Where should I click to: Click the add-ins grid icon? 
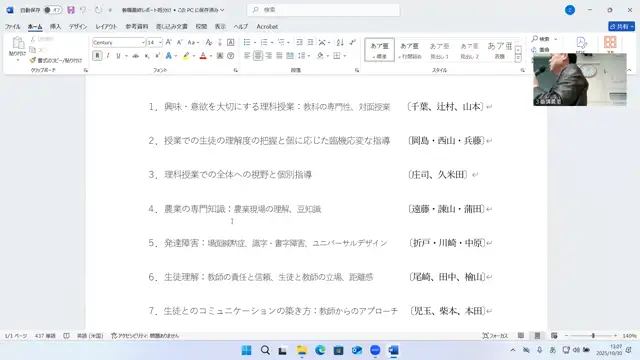610,42
